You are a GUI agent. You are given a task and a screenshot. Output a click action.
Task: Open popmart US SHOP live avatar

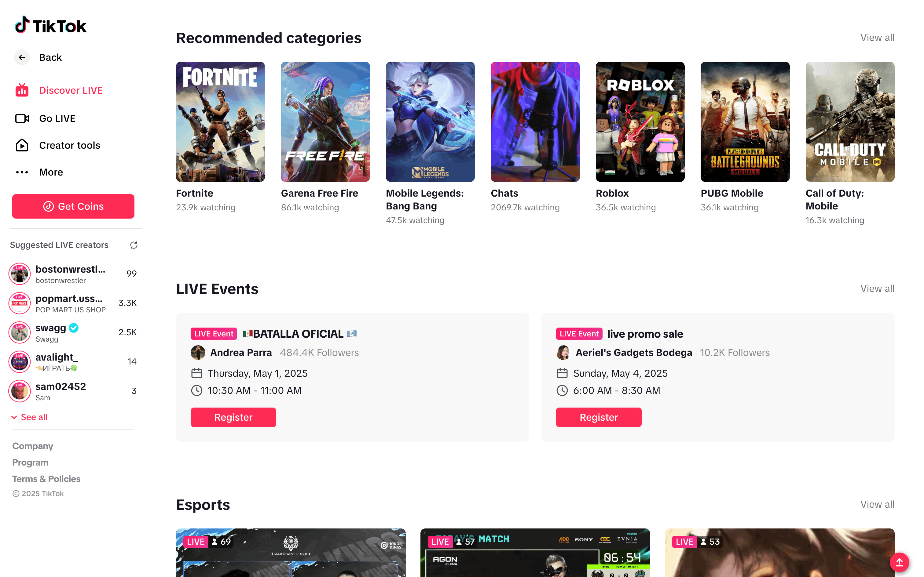[20, 303]
